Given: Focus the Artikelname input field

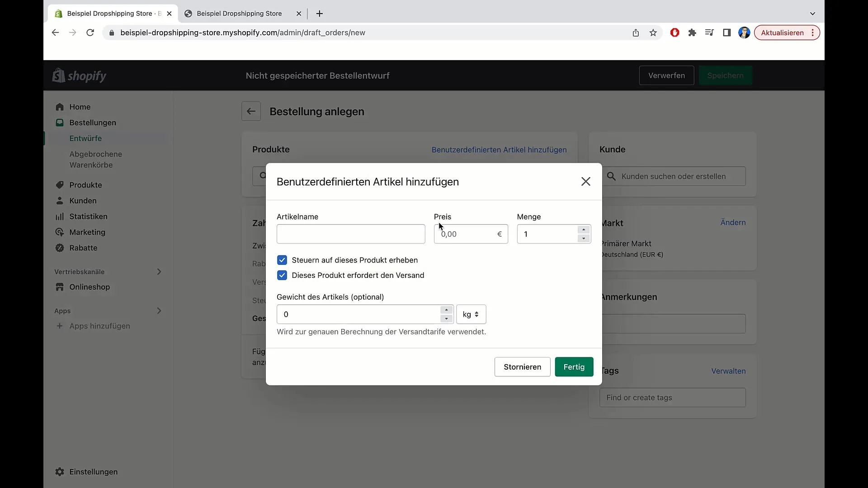Looking at the screenshot, I should coord(351,234).
